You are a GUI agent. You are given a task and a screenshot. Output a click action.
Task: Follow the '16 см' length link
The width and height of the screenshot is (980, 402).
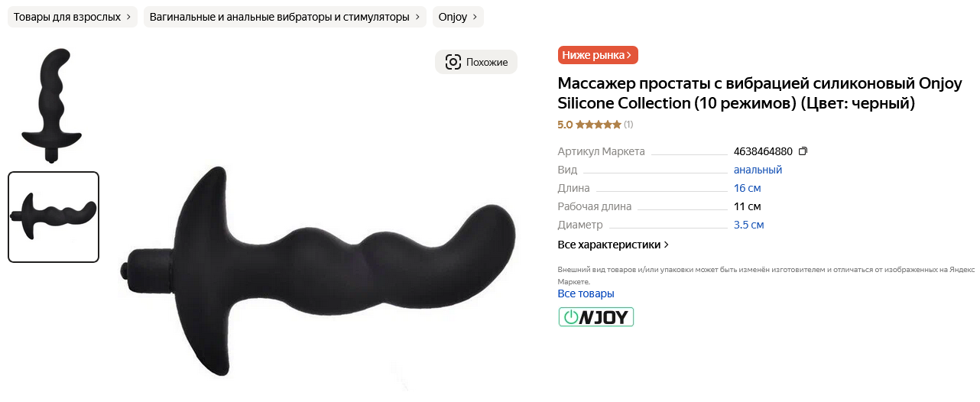pyautogui.click(x=747, y=188)
